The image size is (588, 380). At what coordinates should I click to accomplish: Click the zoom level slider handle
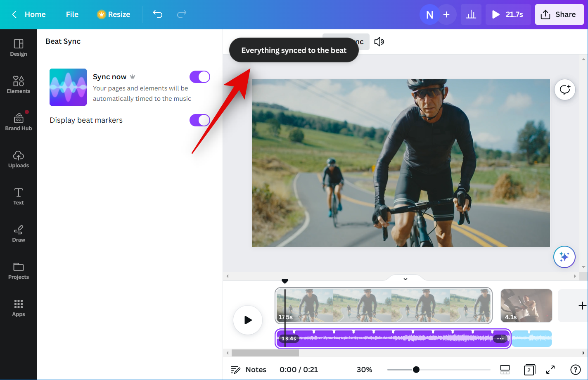[416, 370]
